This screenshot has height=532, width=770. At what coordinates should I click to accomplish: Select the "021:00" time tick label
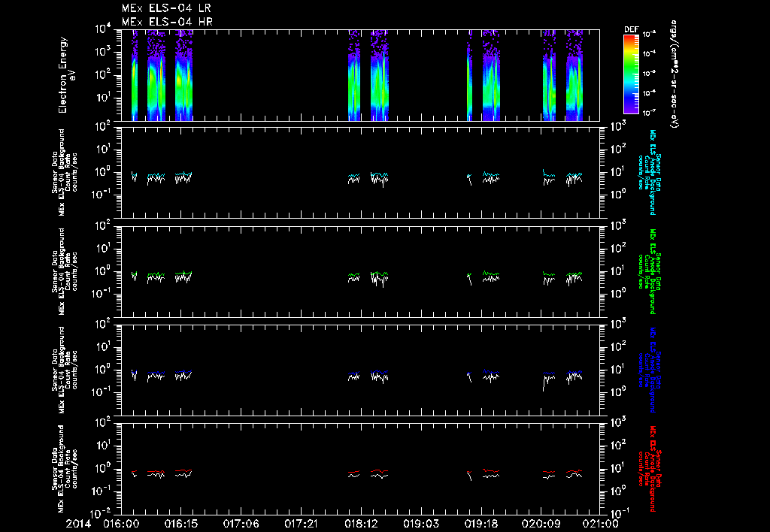coord(601,524)
